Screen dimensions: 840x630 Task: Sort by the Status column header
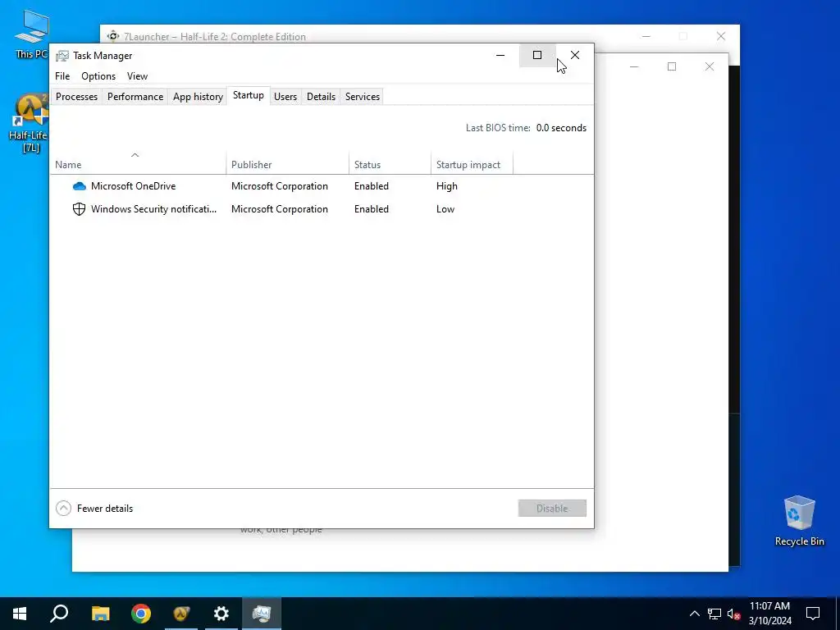(390, 164)
